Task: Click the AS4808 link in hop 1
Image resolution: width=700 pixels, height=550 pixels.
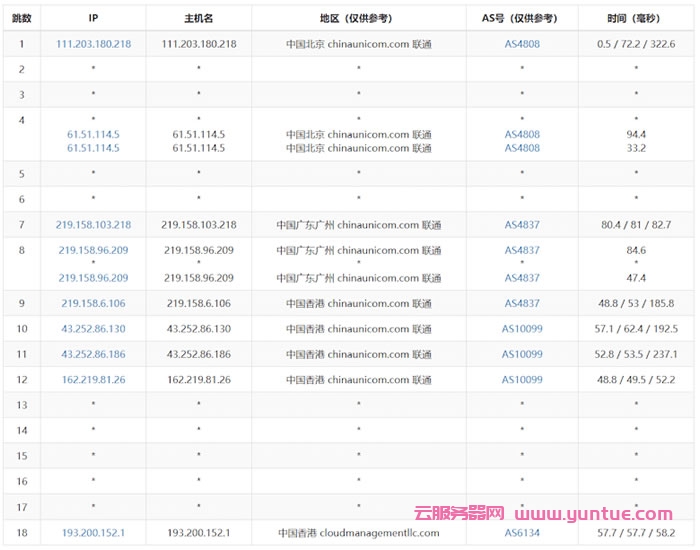Action: (521, 45)
